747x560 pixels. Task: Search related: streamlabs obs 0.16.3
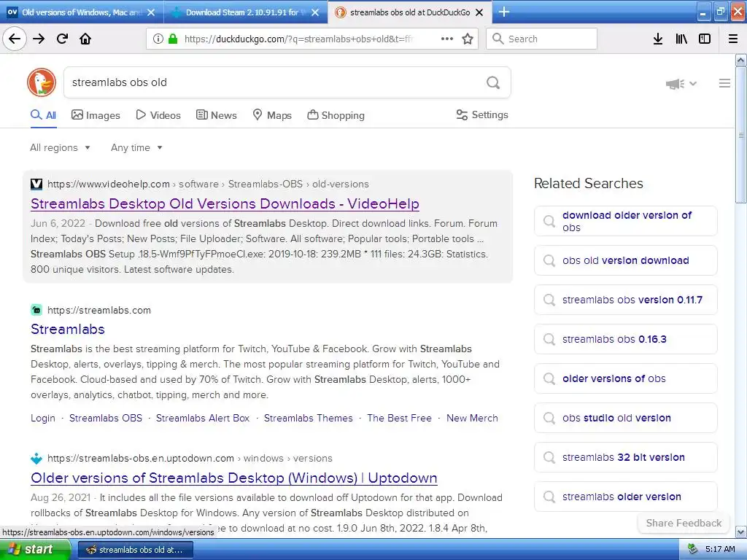625,339
